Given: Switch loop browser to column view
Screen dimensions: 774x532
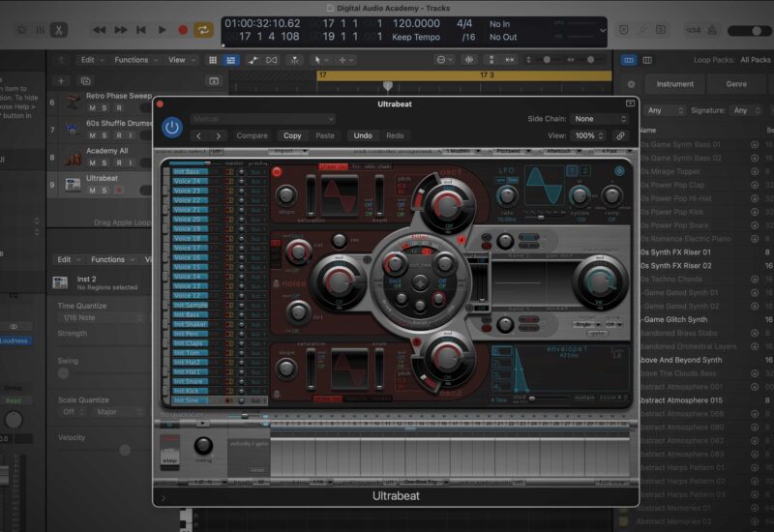Looking at the screenshot, I should 647,60.
